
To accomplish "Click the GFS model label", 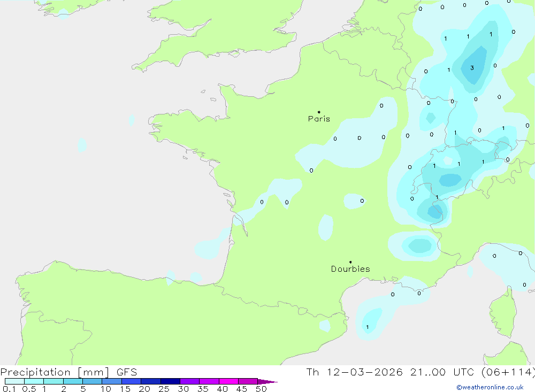I will [x=127, y=372].
